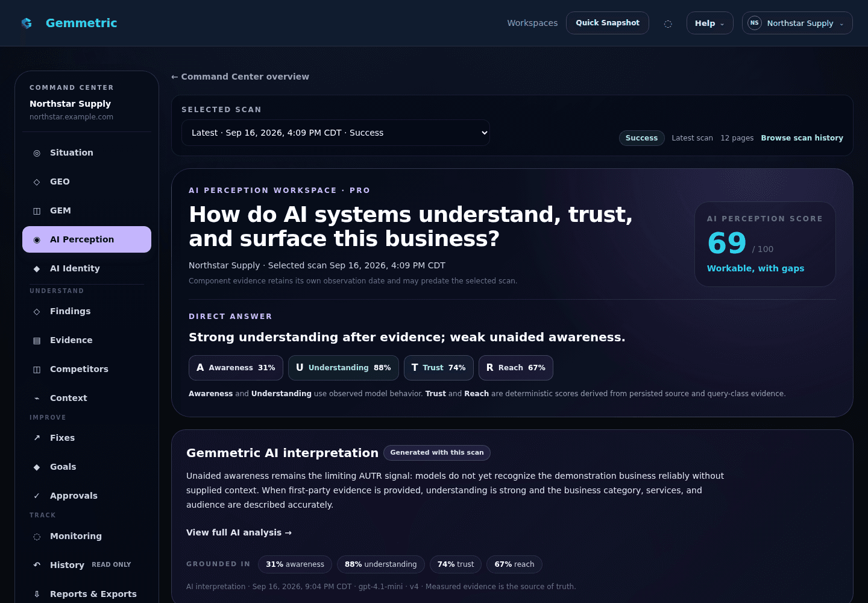Open the Findings section
This screenshot has height=603, width=868.
click(87, 311)
